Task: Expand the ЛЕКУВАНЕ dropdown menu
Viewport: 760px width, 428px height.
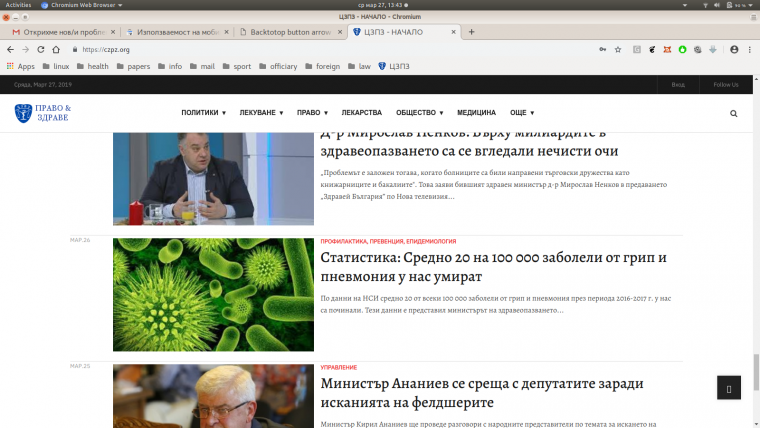Action: tap(262, 113)
